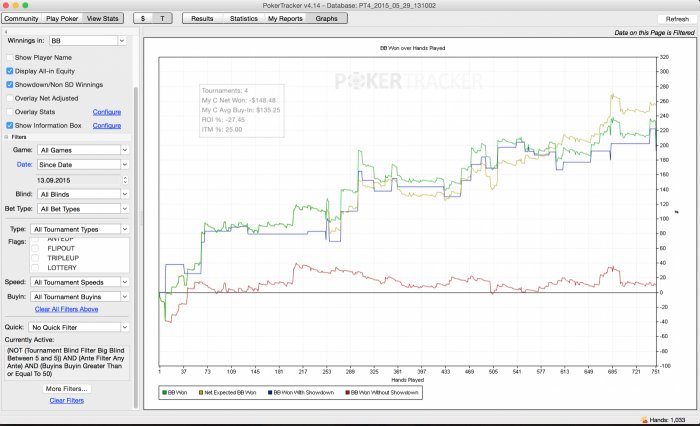Image resolution: width=700 pixels, height=426 pixels.
Task: Uncheck Display All-in Equity
Action: click(10, 71)
